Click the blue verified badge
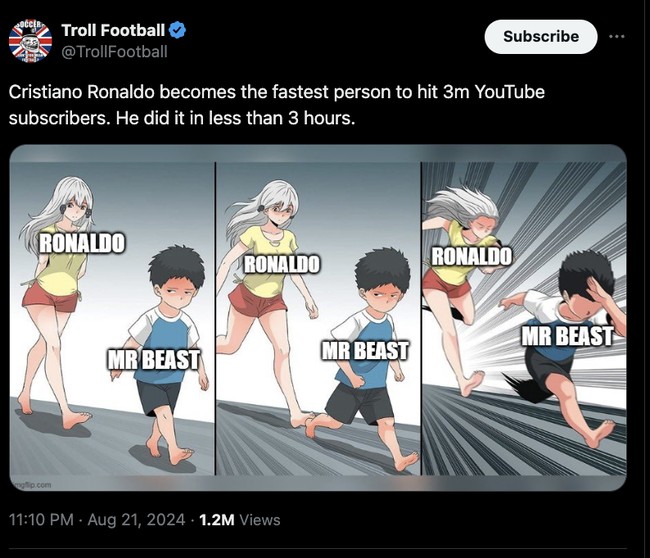The image size is (650, 558). coord(174,31)
